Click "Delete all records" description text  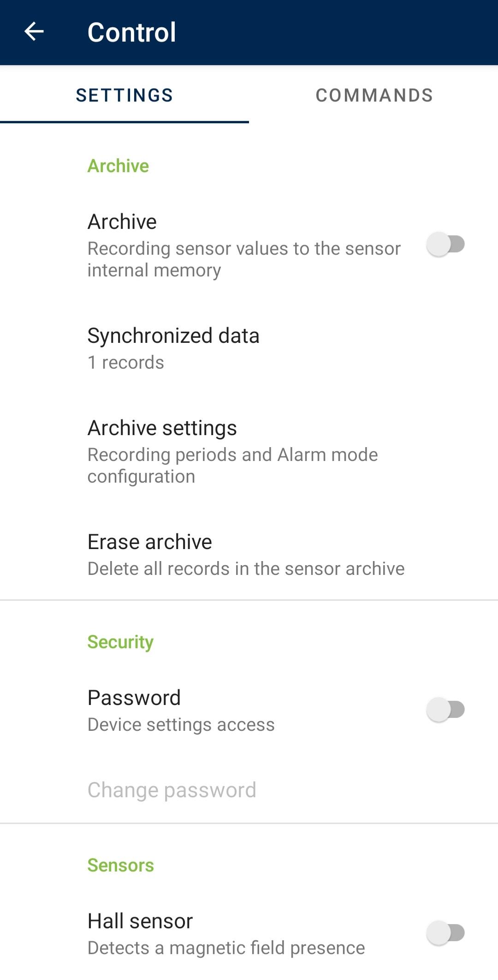point(246,569)
